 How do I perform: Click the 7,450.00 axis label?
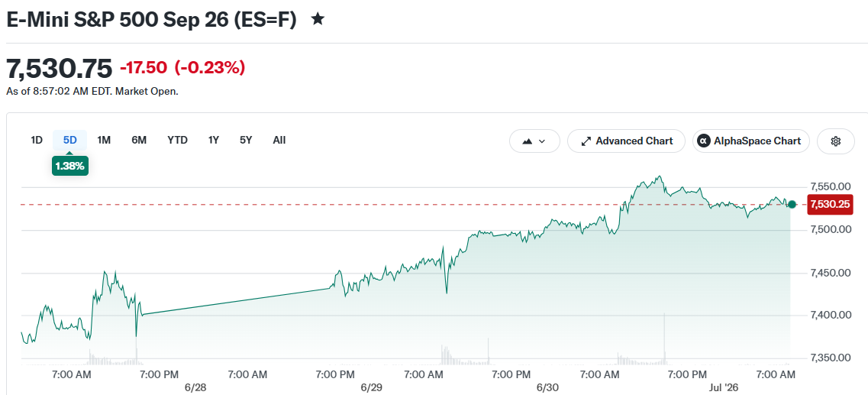(831, 273)
